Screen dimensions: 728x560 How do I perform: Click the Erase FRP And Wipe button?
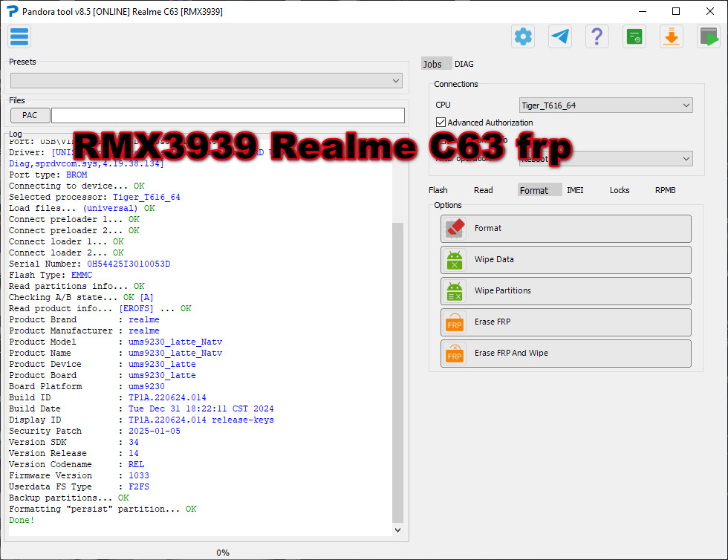coord(565,353)
